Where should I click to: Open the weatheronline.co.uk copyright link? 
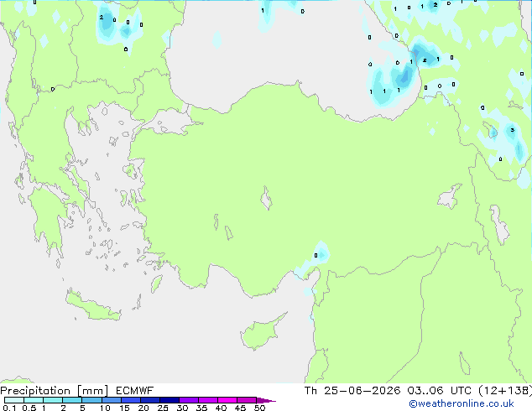point(461,403)
